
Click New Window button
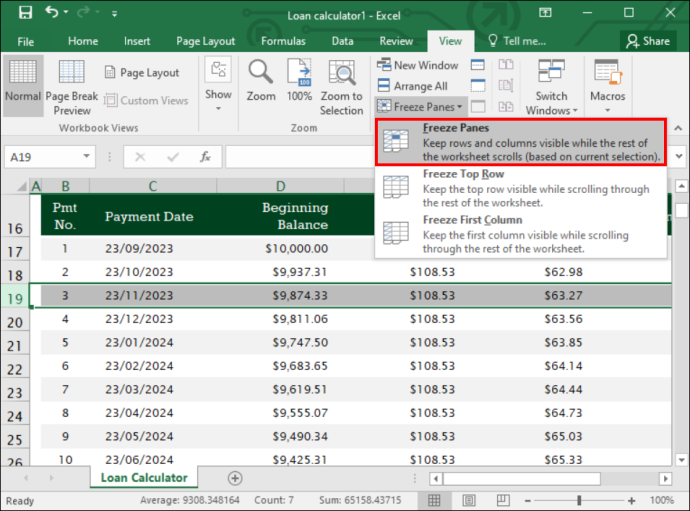418,65
